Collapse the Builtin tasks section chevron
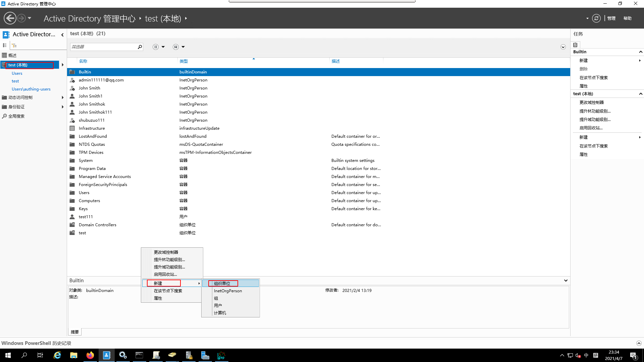Image resolution: width=644 pixels, height=362 pixels. [641, 52]
